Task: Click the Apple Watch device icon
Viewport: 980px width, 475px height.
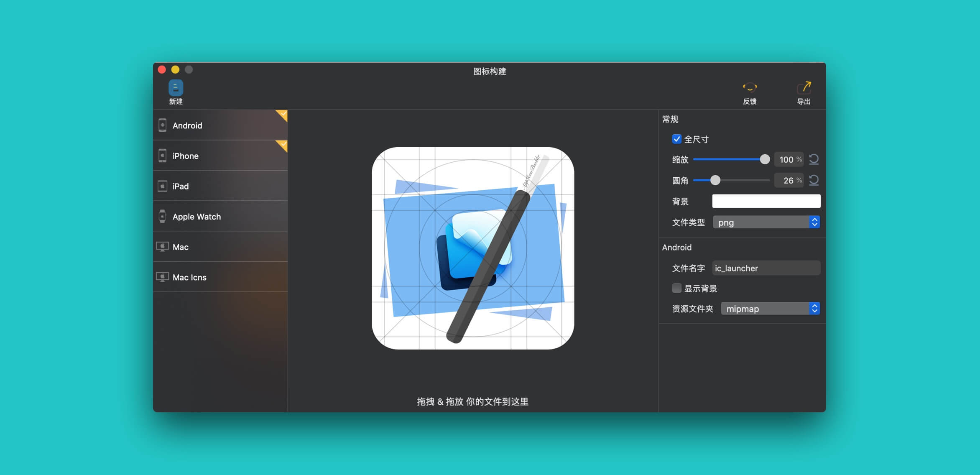Action: (163, 217)
